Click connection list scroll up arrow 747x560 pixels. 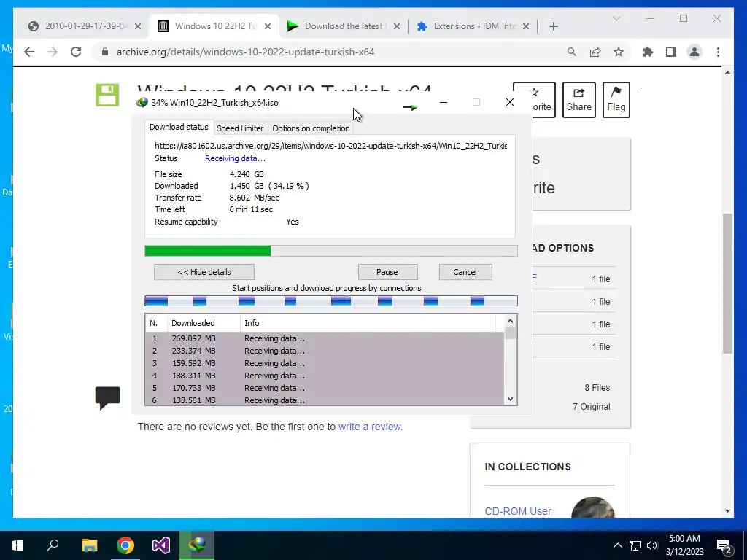510,321
